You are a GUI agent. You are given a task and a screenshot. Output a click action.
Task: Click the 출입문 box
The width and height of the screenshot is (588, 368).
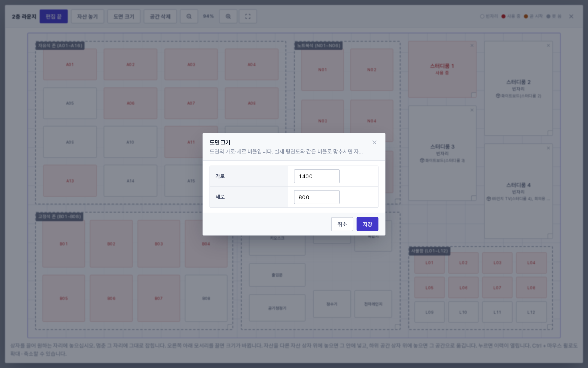(277, 275)
